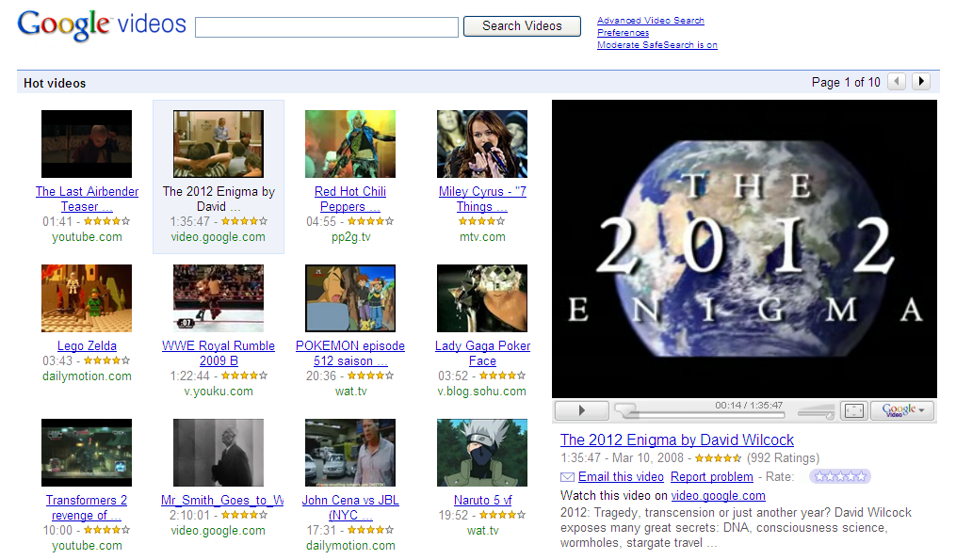
Task: Open the POKEMON episode 512 thumbnail
Action: point(350,298)
